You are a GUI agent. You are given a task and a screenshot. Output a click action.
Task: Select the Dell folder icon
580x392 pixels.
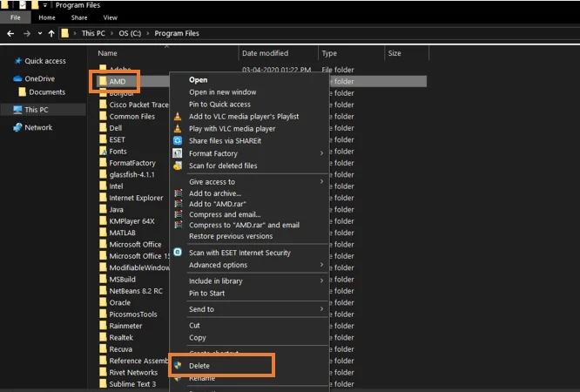click(103, 128)
